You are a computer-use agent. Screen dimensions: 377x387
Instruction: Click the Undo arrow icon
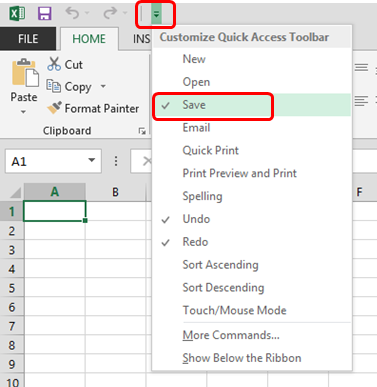(72, 13)
